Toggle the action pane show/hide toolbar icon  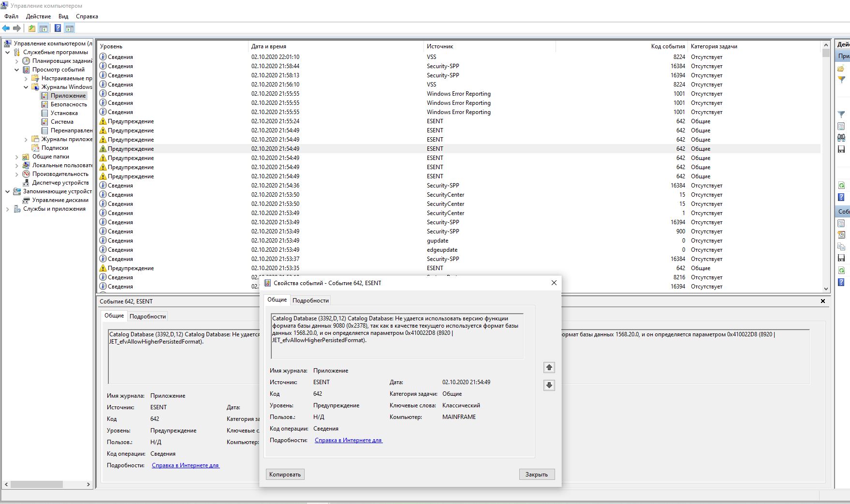(69, 29)
